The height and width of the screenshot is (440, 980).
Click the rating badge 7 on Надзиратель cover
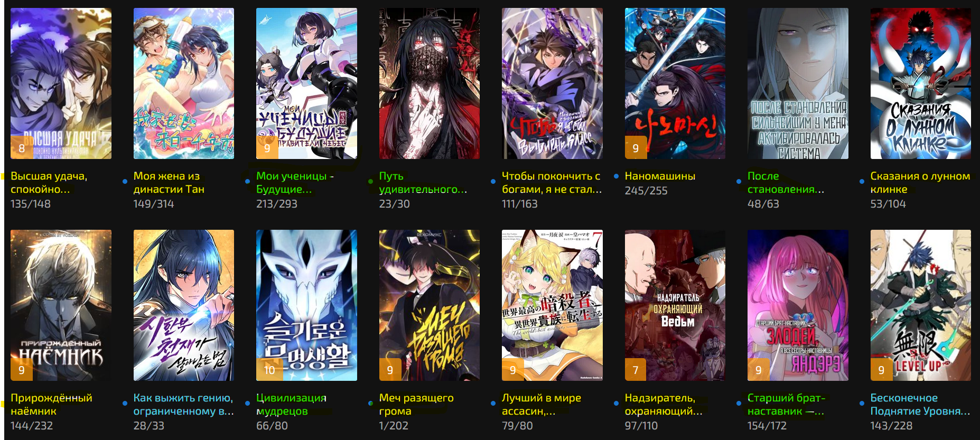click(636, 370)
